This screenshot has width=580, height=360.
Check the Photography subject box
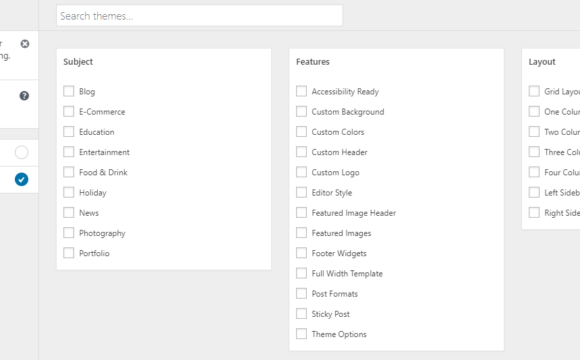coord(68,233)
